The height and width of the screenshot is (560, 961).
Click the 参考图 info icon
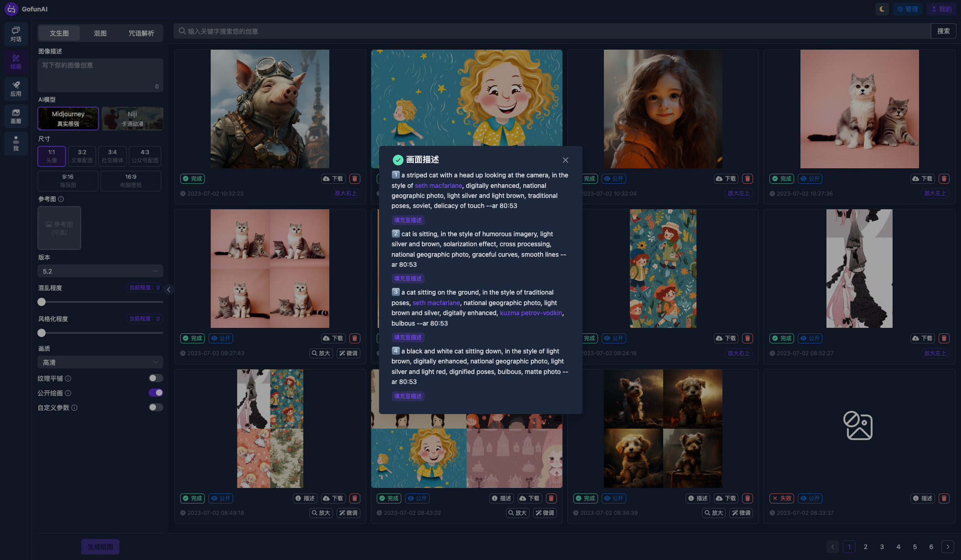click(61, 199)
